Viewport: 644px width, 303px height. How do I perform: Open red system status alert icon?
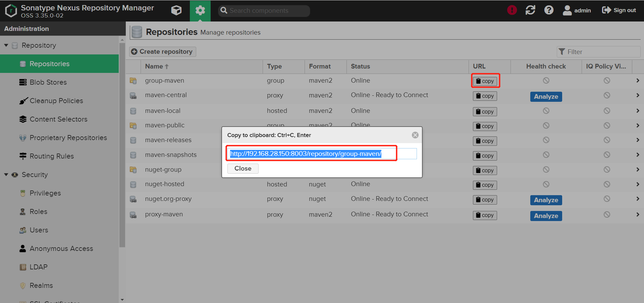point(512,10)
